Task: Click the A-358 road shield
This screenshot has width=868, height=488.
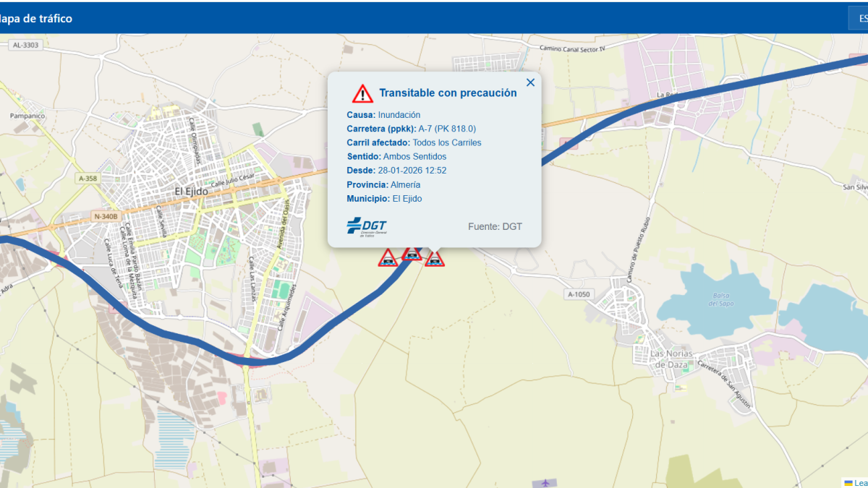Action: (x=87, y=178)
